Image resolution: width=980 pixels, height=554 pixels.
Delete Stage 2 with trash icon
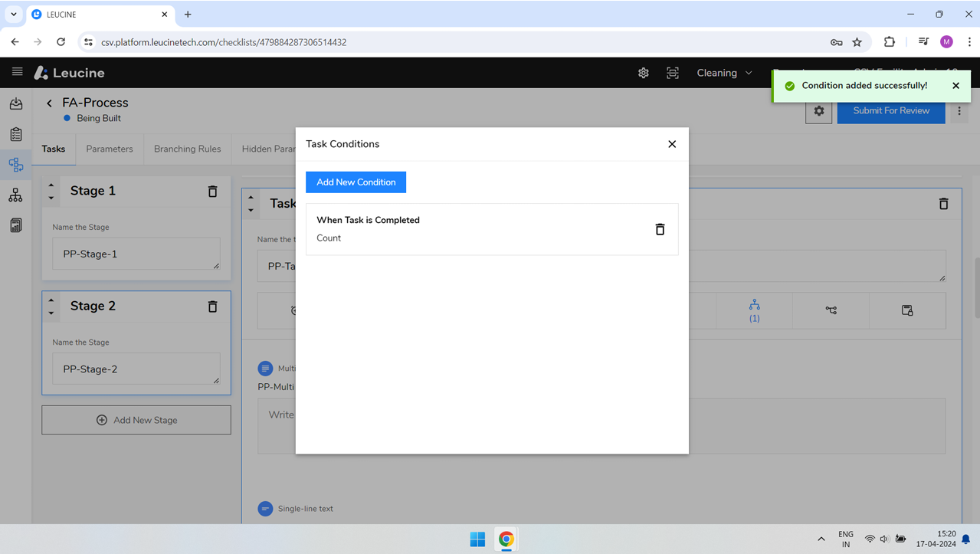click(x=212, y=307)
